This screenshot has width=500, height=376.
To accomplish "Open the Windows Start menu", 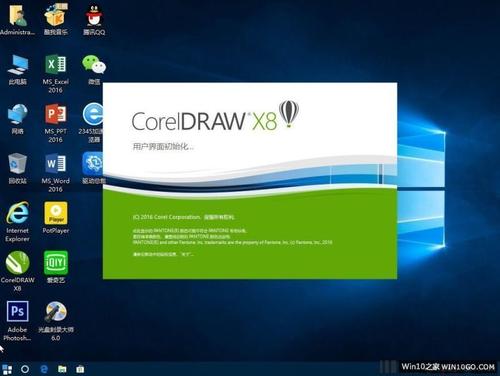I will pos(7,369).
